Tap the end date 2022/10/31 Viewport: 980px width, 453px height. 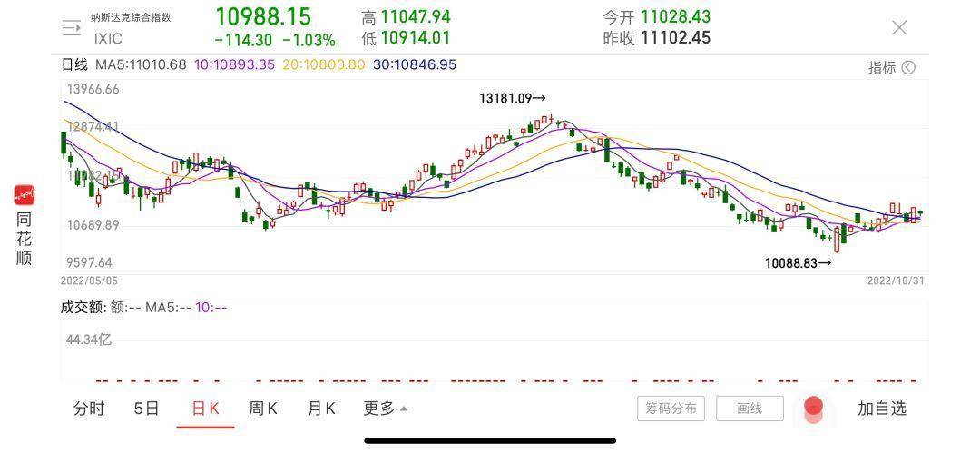click(x=896, y=281)
